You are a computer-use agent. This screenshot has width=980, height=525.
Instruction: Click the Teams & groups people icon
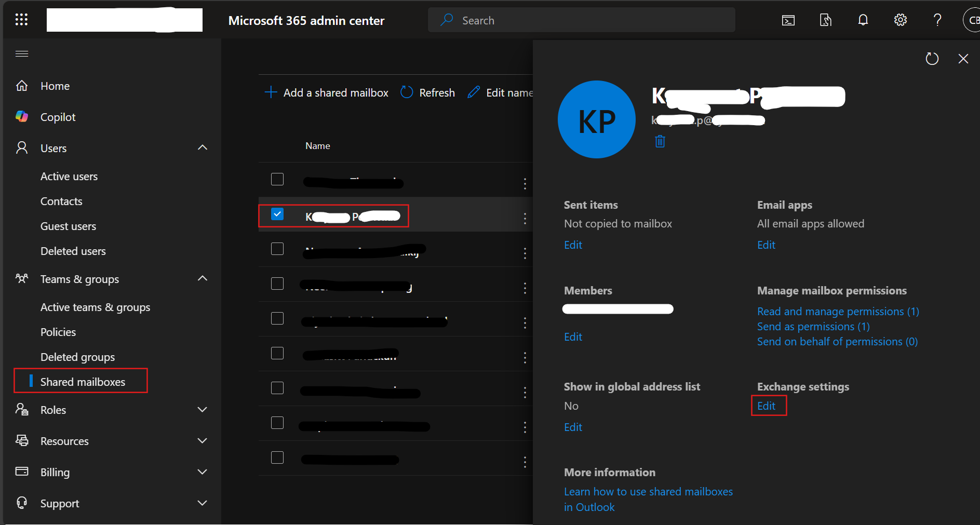click(22, 279)
